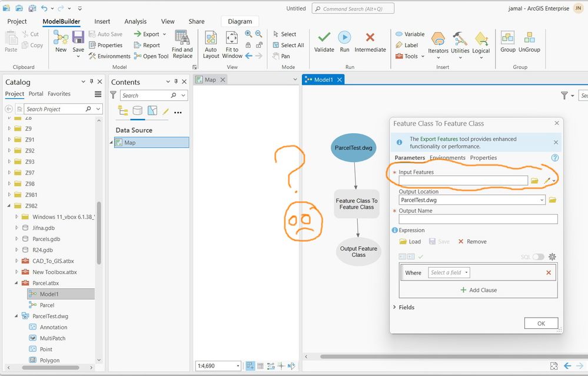Zoom out using ribbon magnifier minus
The image size is (588, 376).
click(259, 34)
